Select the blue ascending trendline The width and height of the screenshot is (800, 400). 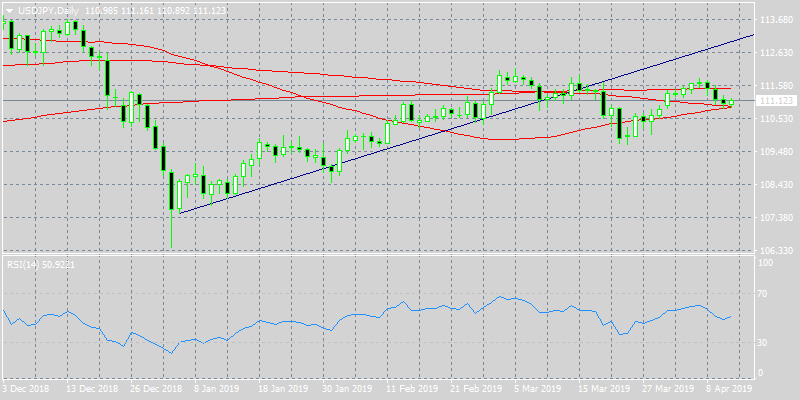click(x=467, y=123)
